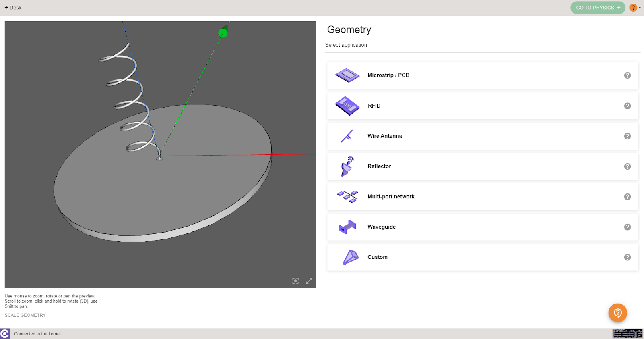Select the Microstrip / PCB icon
Image resolution: width=644 pixels, height=339 pixels.
[347, 75]
